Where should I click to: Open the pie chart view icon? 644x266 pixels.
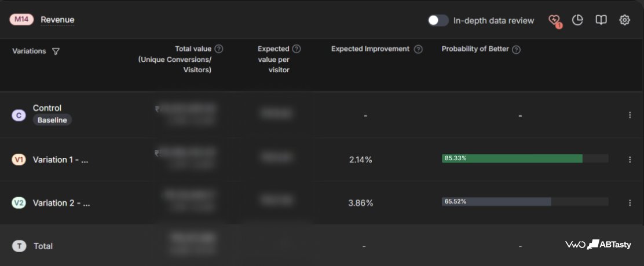(x=577, y=20)
